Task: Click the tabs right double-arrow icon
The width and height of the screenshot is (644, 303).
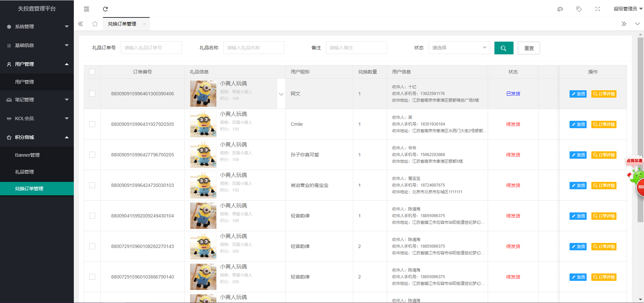Action: tap(624, 24)
